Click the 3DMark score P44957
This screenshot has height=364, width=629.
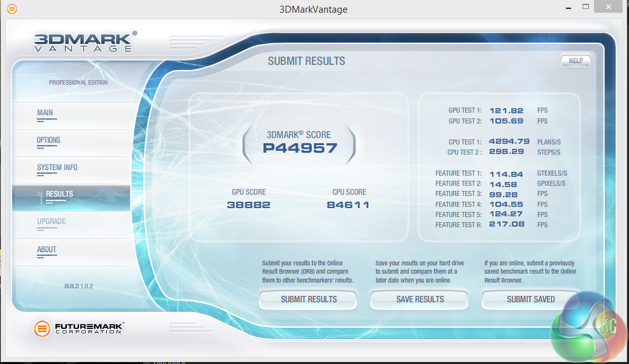(300, 148)
